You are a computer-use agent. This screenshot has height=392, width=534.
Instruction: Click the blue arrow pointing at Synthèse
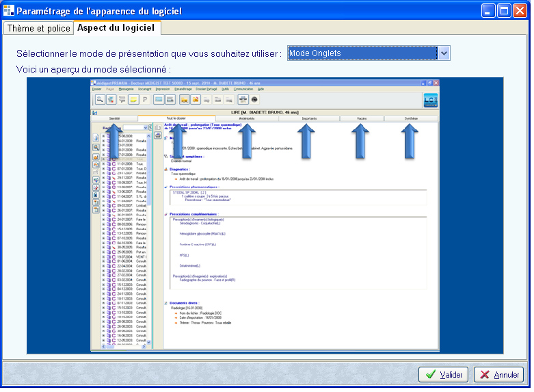(x=411, y=140)
